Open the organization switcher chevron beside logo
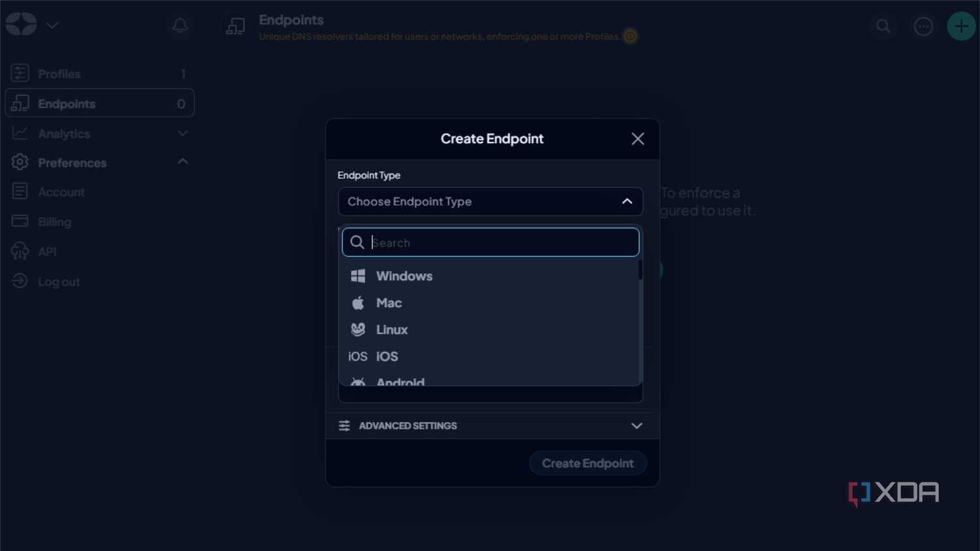This screenshot has width=980, height=551. 52,25
